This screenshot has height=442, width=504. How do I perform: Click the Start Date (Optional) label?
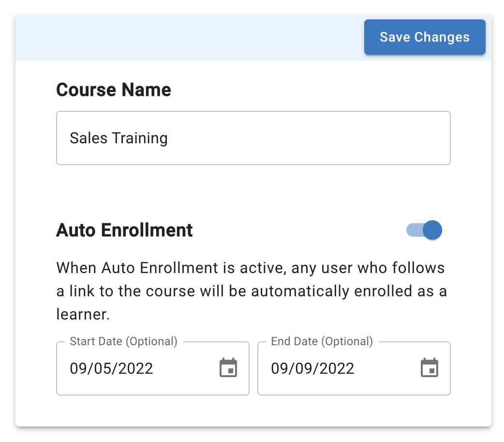(x=123, y=341)
